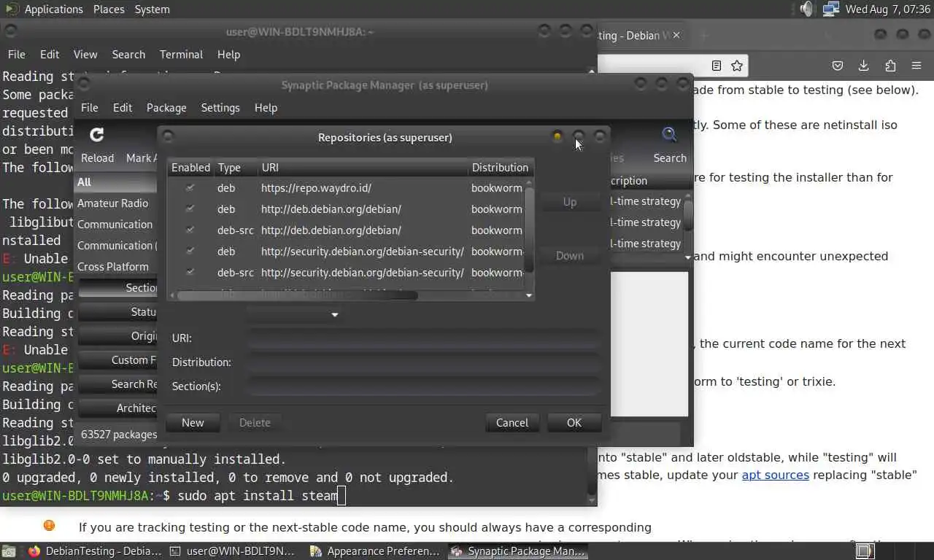Click the Delete repository button

click(x=255, y=422)
